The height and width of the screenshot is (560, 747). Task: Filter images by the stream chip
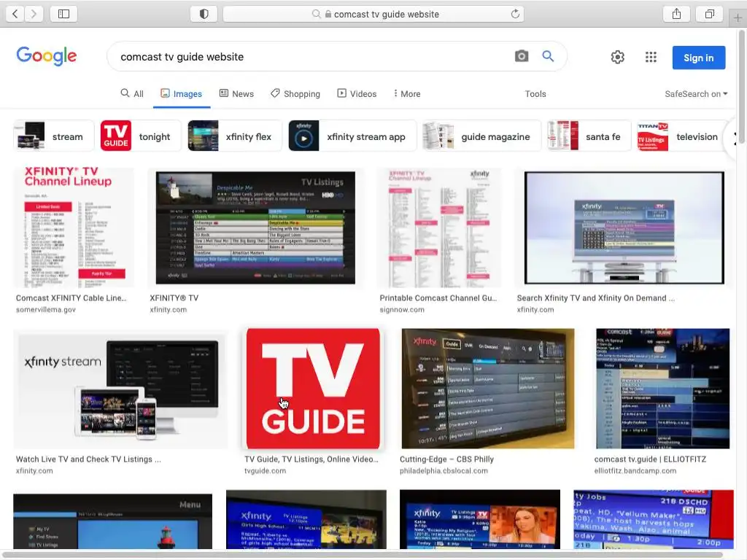pos(54,136)
